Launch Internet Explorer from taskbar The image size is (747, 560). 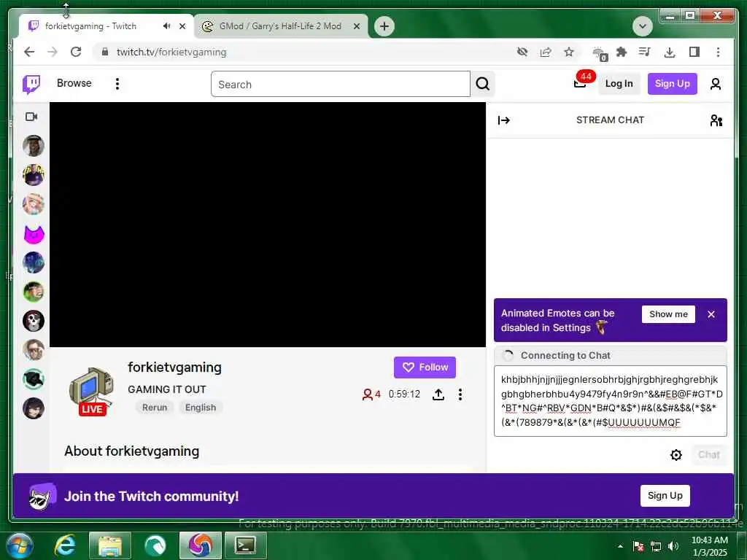(x=64, y=545)
